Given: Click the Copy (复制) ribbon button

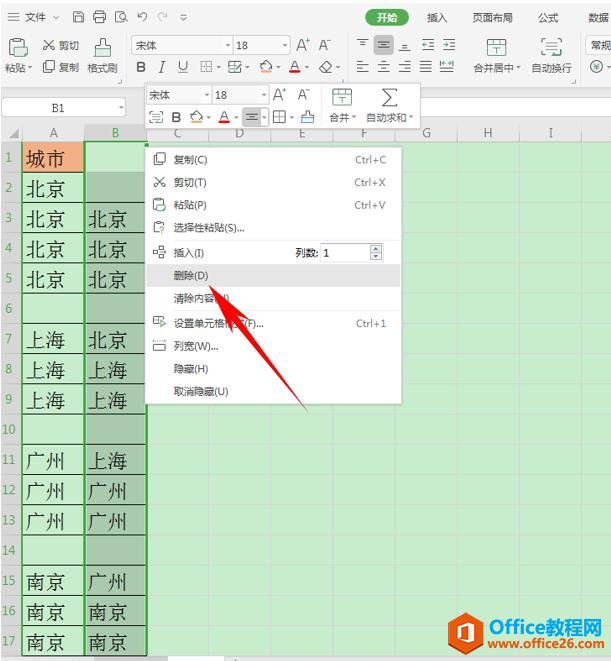Looking at the screenshot, I should pos(61,67).
